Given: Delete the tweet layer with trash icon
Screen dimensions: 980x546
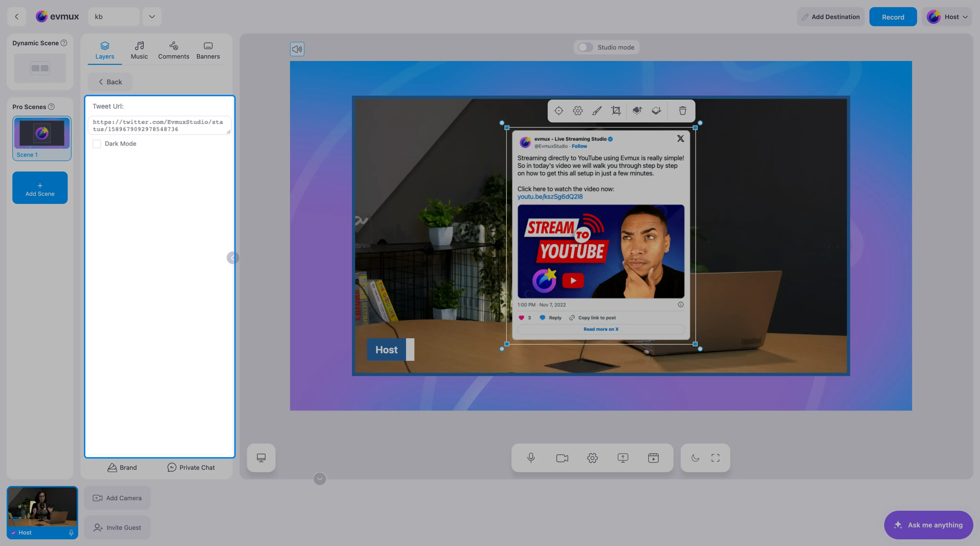Looking at the screenshot, I should click(x=683, y=111).
